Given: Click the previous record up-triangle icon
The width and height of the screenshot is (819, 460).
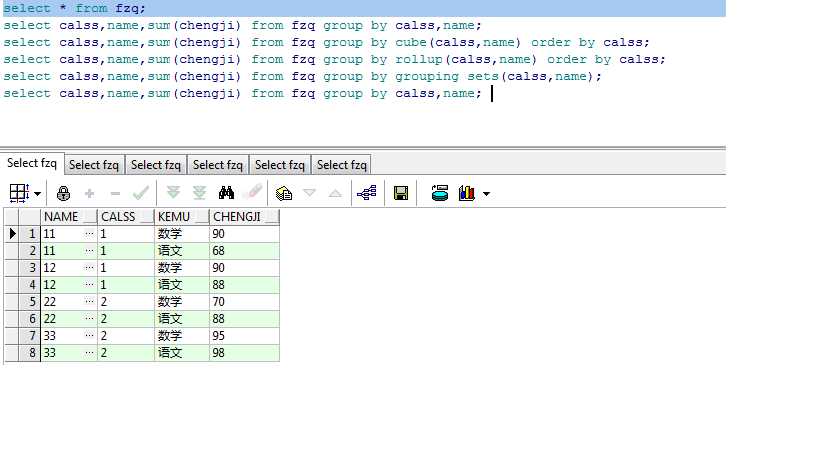Looking at the screenshot, I should pos(335,194).
